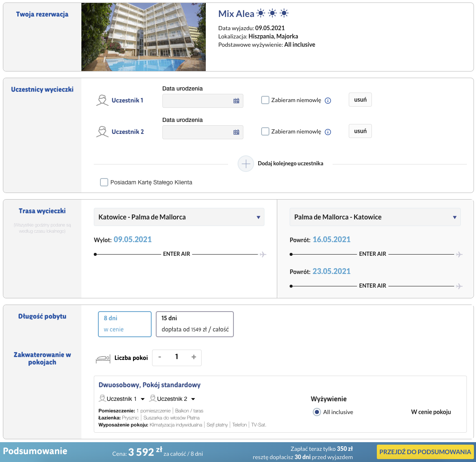Select the All inclusive radio button

coord(317,412)
